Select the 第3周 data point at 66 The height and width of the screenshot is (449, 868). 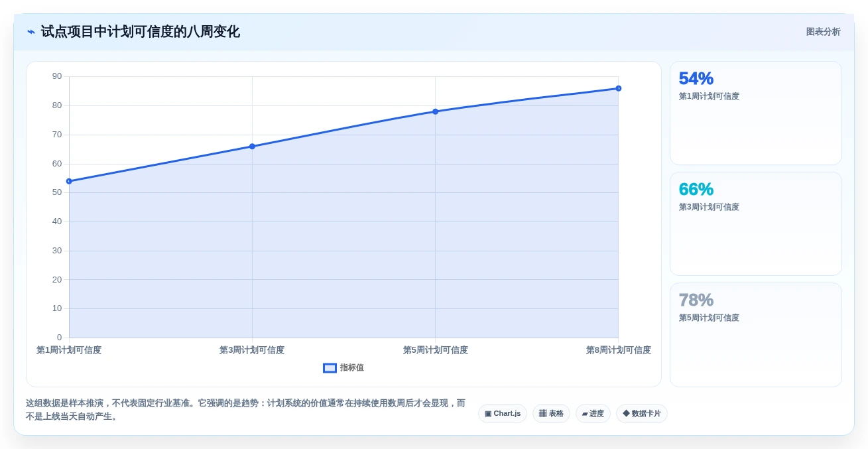coord(252,147)
